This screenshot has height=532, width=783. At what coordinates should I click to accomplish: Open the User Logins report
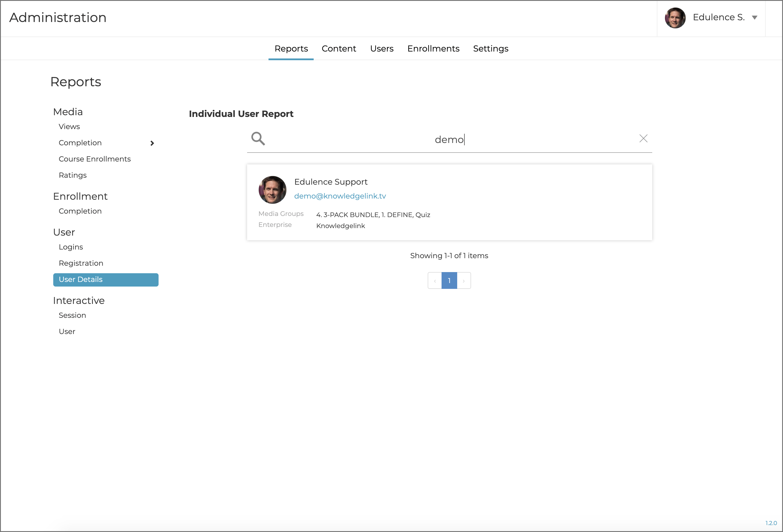coord(70,247)
